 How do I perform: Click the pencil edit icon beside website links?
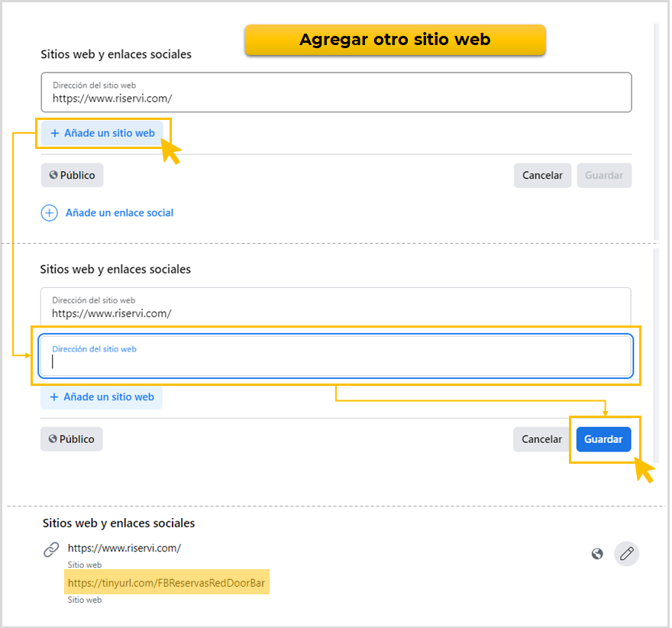point(626,554)
